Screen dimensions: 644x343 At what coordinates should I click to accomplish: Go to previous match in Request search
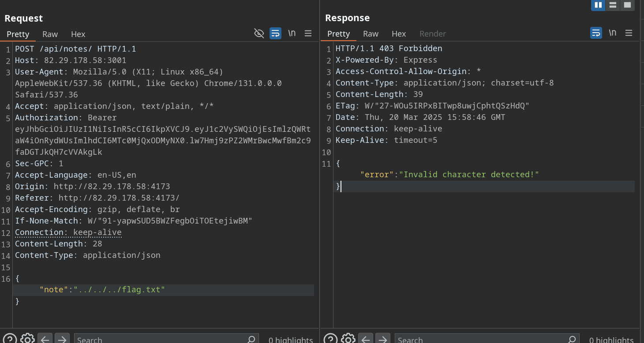[45, 339]
